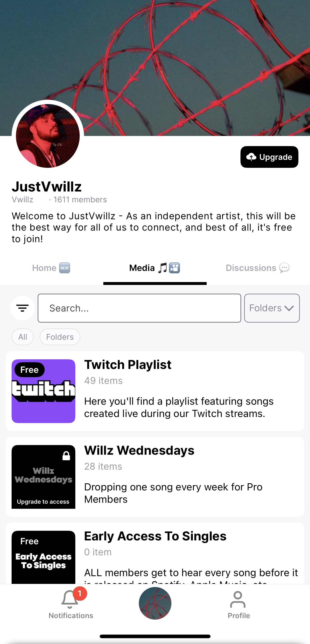This screenshot has height=644, width=310.
Task: Select the All filter chip
Action: [23, 337]
